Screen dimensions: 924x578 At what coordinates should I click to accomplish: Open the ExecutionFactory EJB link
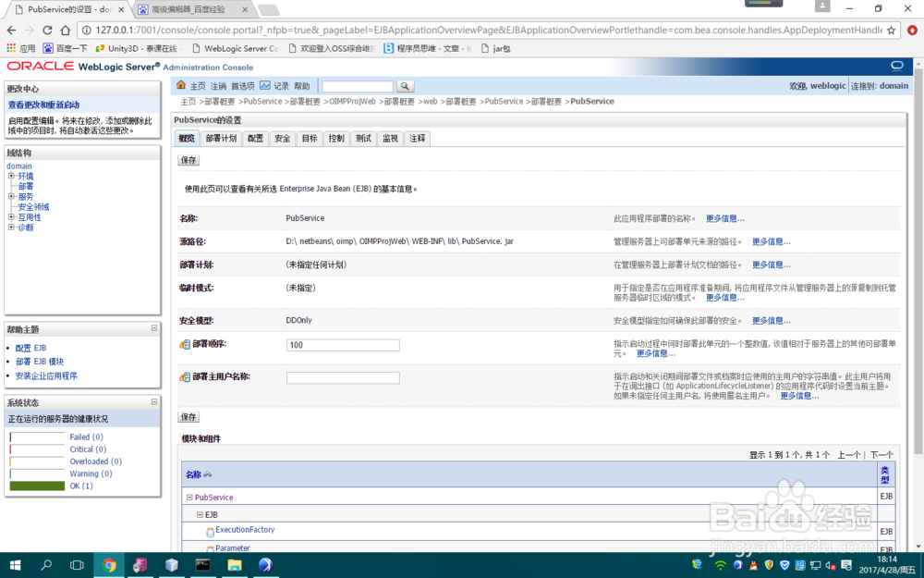point(245,530)
